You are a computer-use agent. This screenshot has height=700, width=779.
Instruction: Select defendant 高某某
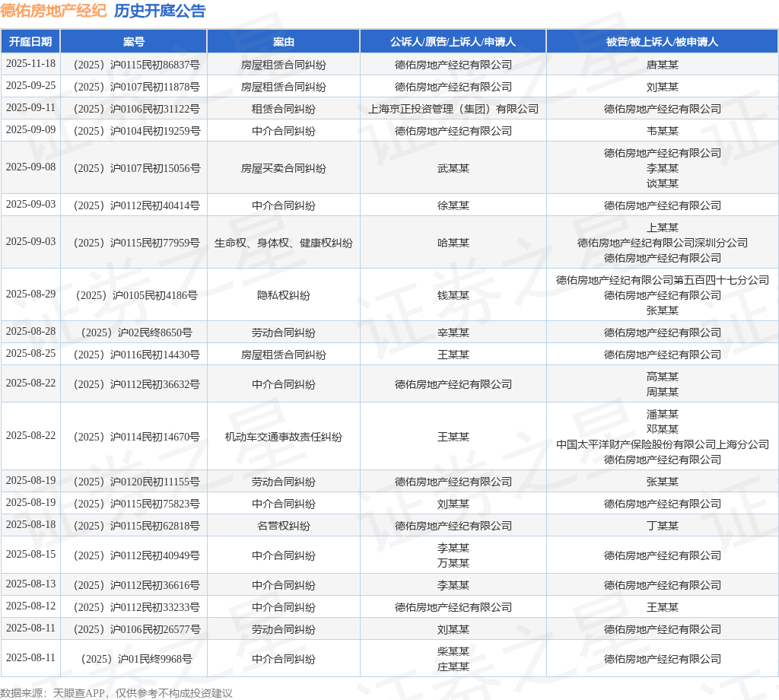tap(663, 377)
